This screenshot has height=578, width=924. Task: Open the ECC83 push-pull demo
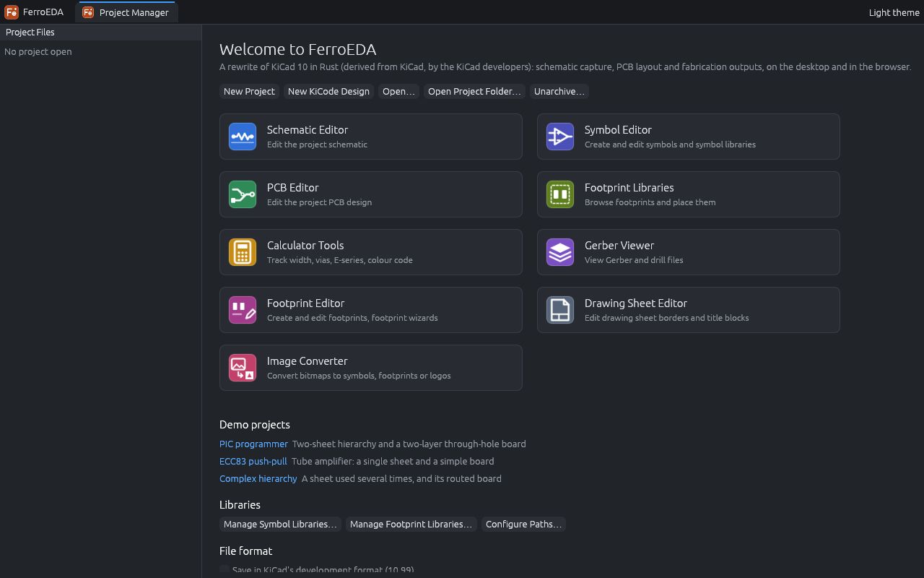coord(253,461)
